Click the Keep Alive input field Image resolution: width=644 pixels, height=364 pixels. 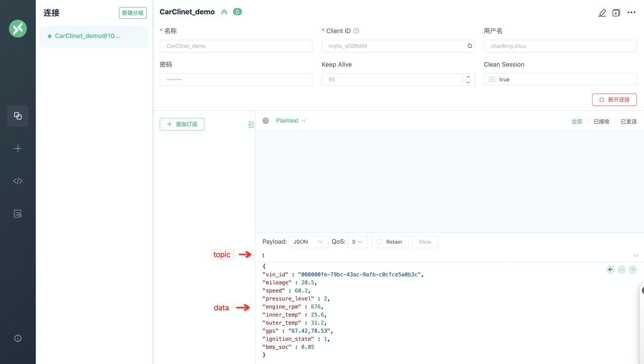[x=392, y=79]
